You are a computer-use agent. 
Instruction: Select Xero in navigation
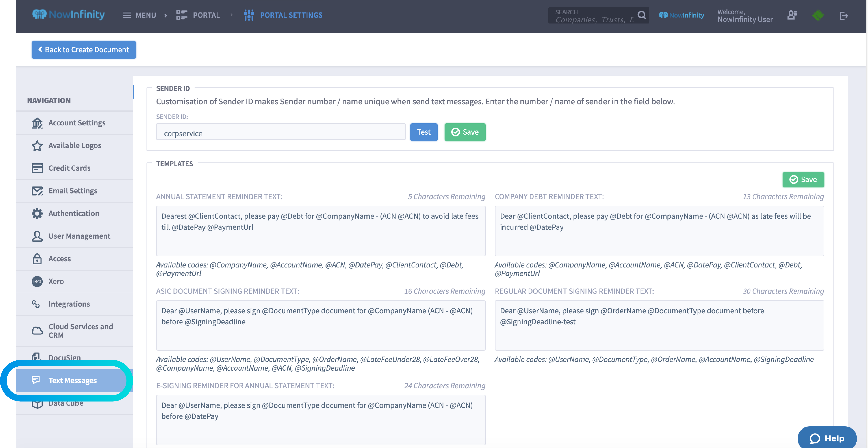click(x=74, y=281)
